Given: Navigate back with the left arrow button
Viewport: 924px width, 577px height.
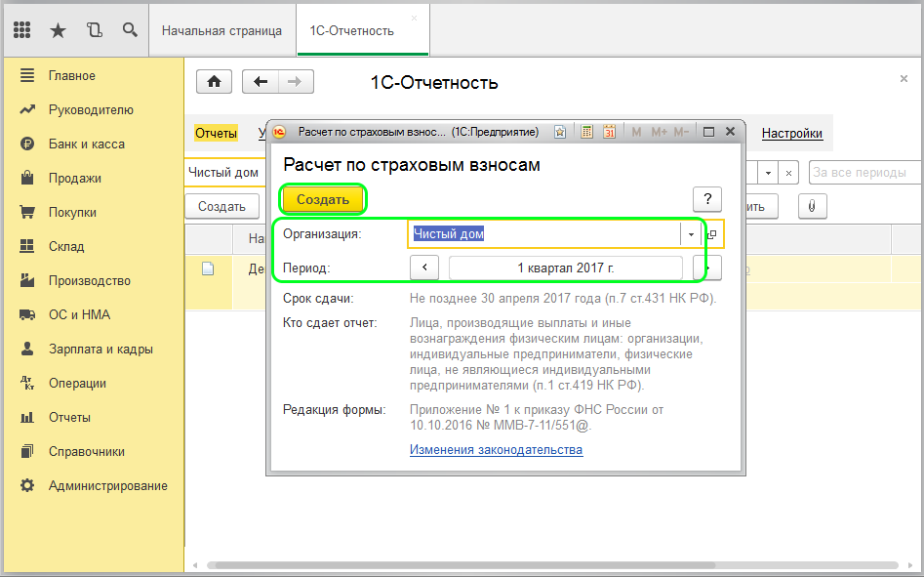Looking at the screenshot, I should coord(260,81).
